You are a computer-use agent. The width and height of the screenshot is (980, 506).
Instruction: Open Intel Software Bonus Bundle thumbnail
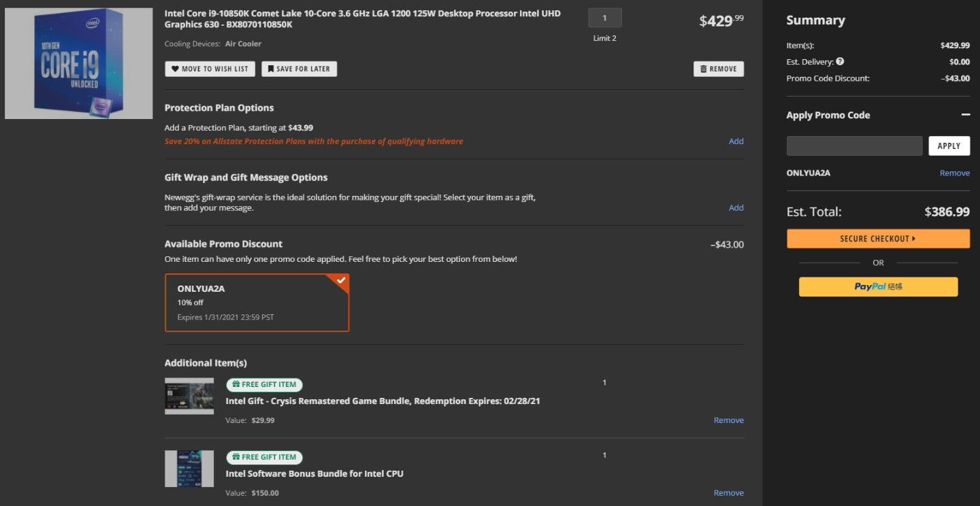(x=189, y=469)
